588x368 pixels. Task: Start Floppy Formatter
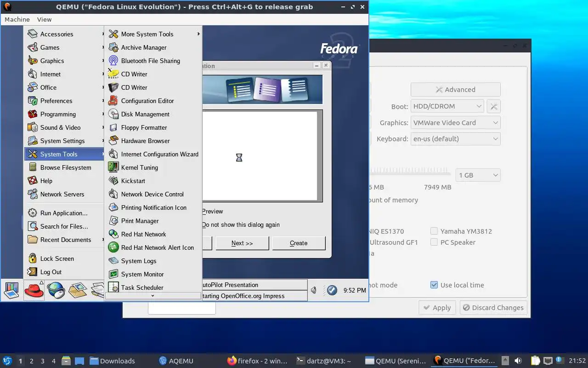pos(153,127)
